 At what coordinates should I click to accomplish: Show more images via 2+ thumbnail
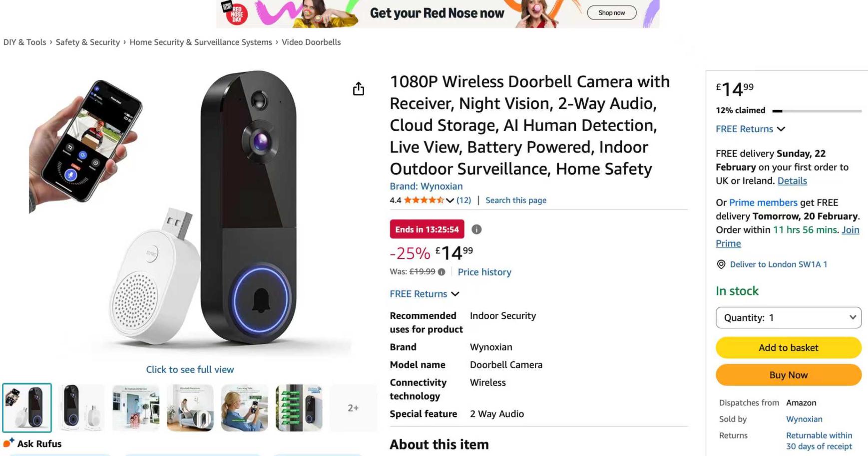[x=353, y=408]
